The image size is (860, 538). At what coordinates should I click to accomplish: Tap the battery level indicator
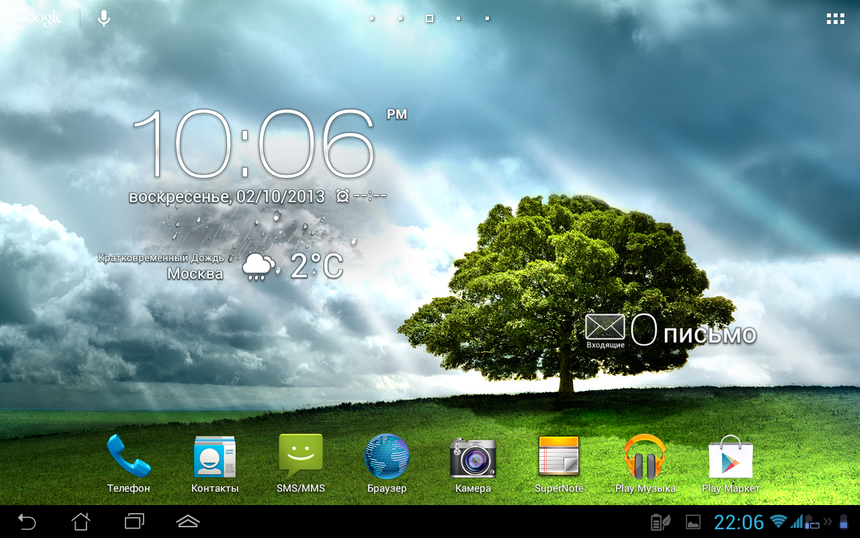[x=844, y=522]
